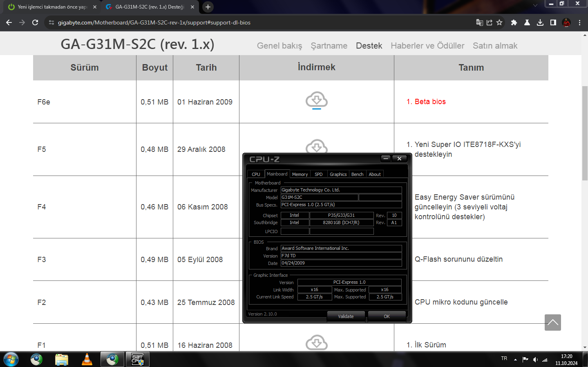Viewport: 588px width, 367px height.
Task: Click the browser address bar URL
Action: pos(154,22)
